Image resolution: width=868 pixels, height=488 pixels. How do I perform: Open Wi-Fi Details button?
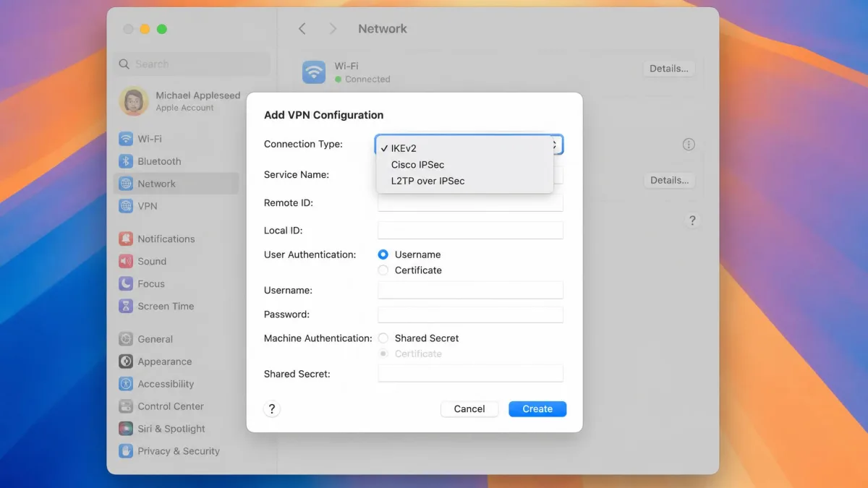tap(668, 69)
